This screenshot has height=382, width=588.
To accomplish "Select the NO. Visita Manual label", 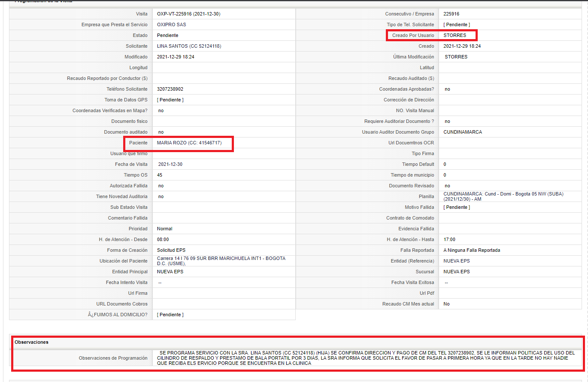I will pyautogui.click(x=415, y=110).
